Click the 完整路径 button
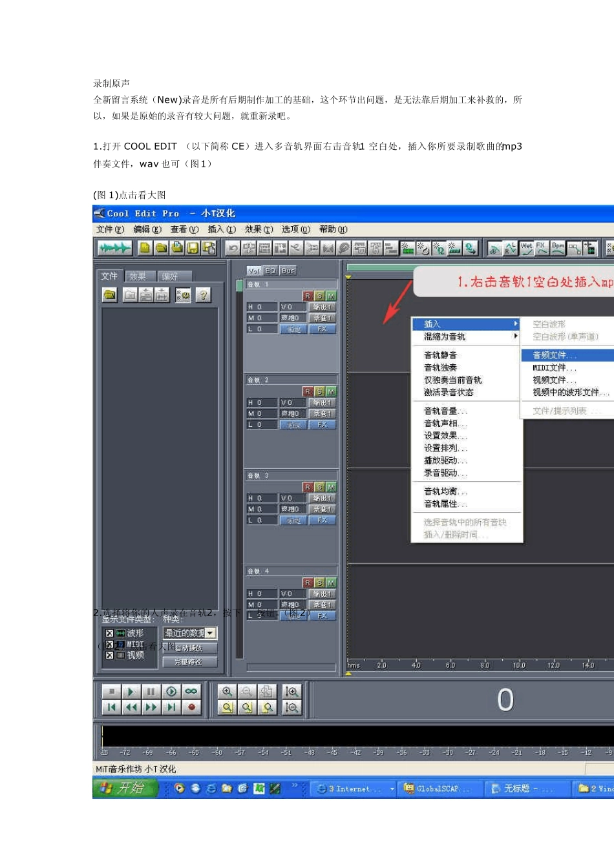 click(190, 662)
